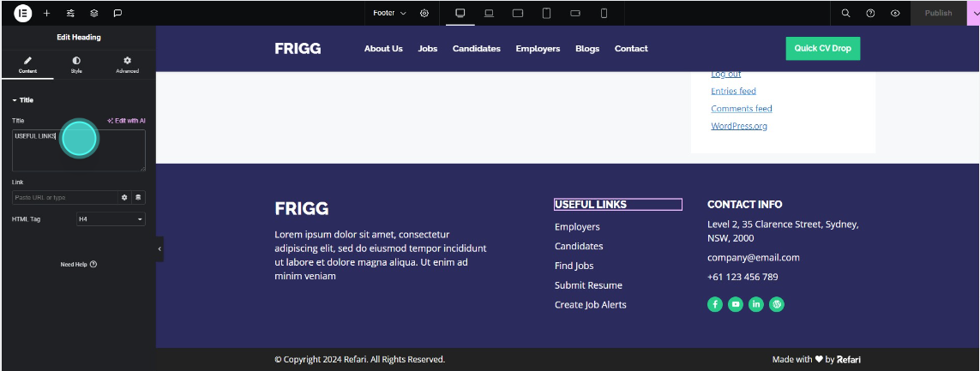
Task: Open the notes comment icon
Action: (117, 13)
